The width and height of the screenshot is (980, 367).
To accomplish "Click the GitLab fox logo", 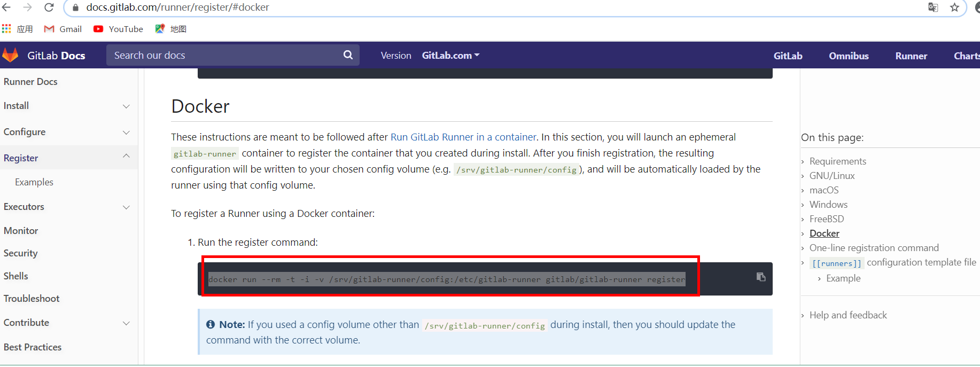I will click(11, 55).
